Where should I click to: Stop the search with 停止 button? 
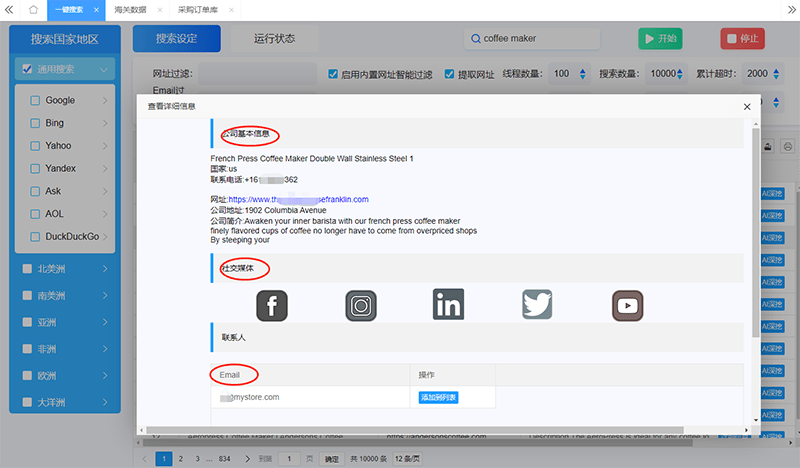tap(742, 39)
